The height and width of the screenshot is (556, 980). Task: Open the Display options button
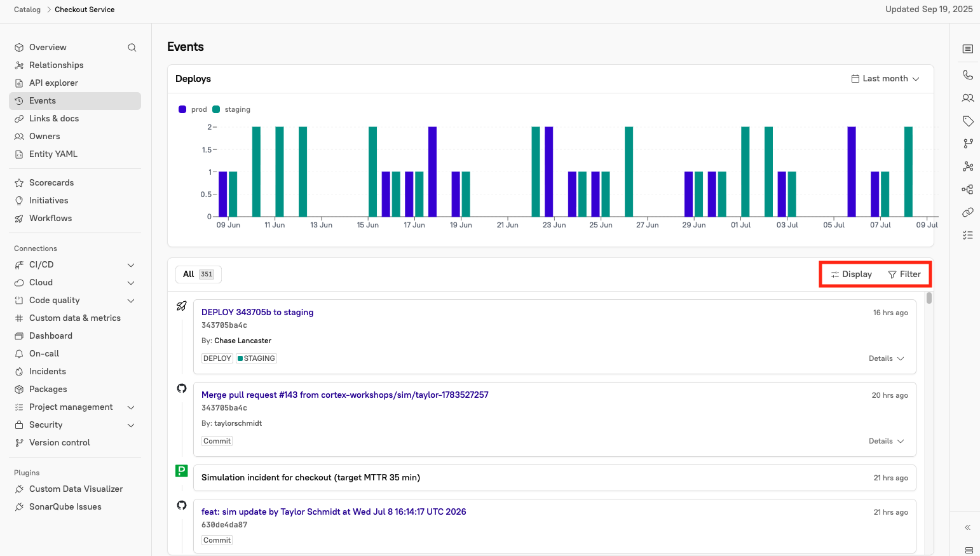pos(852,275)
